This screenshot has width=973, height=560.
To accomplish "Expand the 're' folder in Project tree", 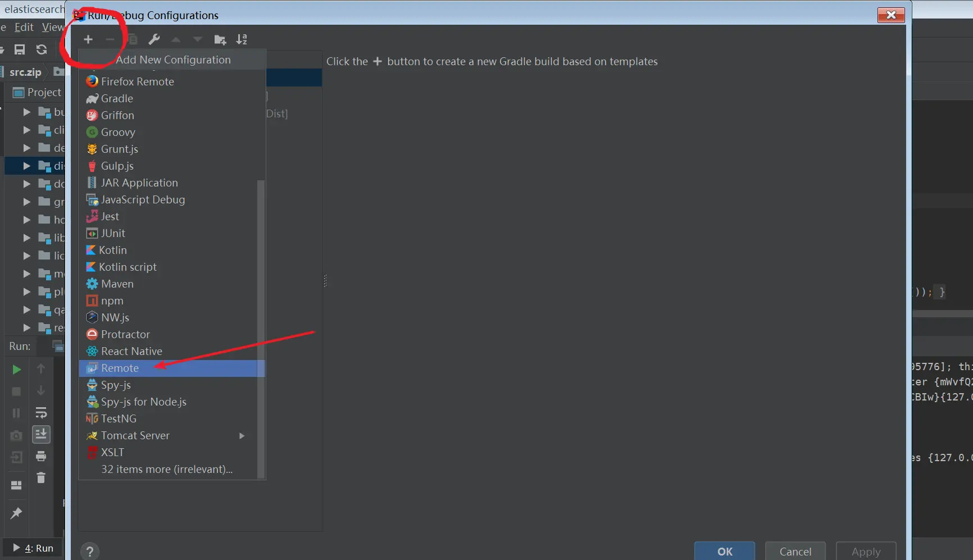I will (x=26, y=327).
